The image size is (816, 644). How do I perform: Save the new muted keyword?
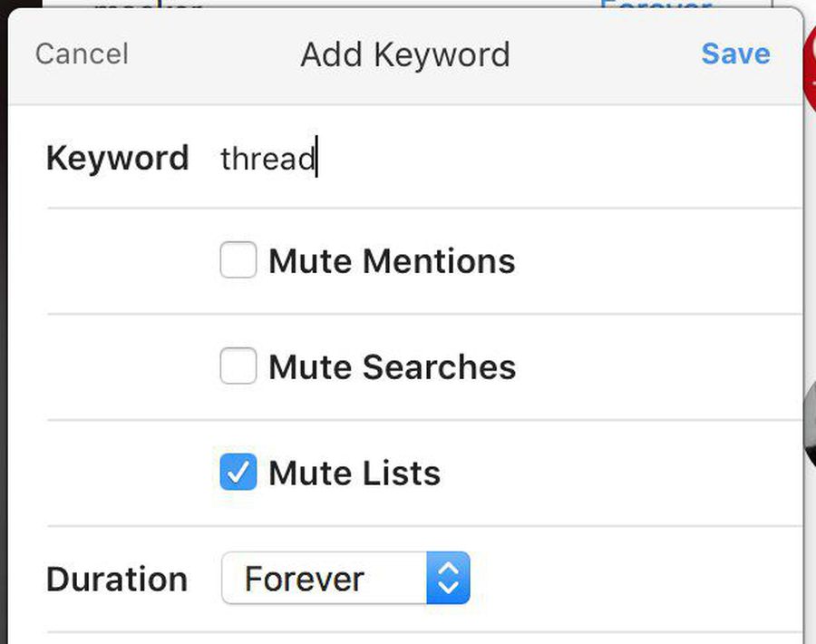pyautogui.click(x=735, y=54)
